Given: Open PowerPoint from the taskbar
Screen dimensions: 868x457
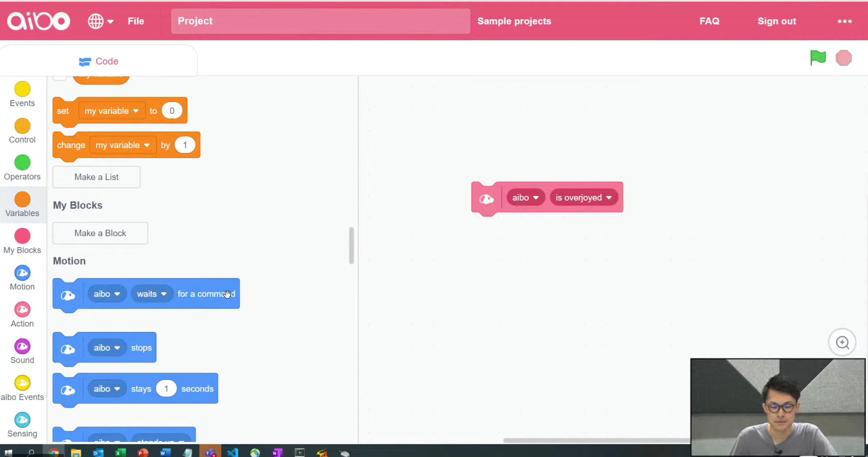Looking at the screenshot, I should tap(142, 453).
